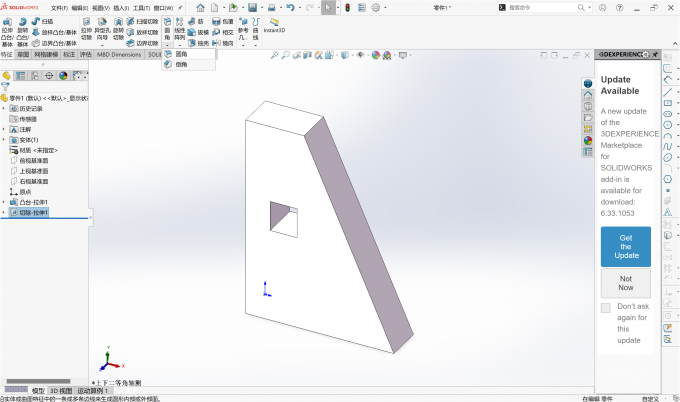This screenshot has width=680, height=402.
Task: Open the 视图(V) menu
Action: 101,8
